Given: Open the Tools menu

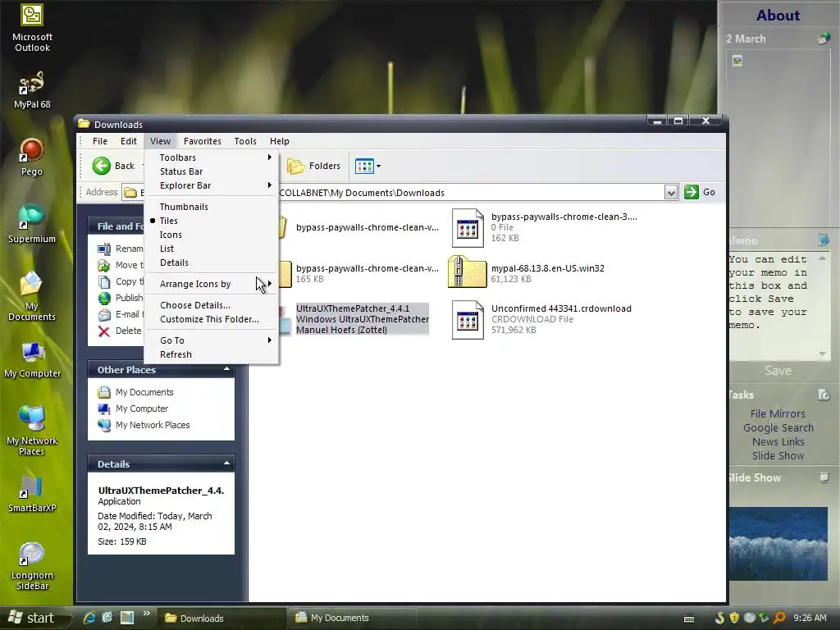Looking at the screenshot, I should [x=244, y=141].
